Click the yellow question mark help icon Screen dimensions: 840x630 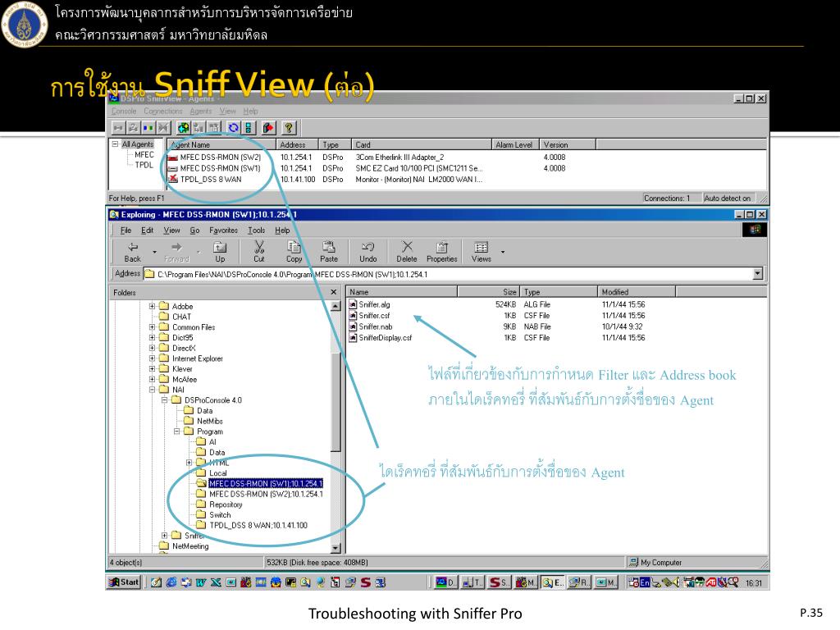pos(289,127)
